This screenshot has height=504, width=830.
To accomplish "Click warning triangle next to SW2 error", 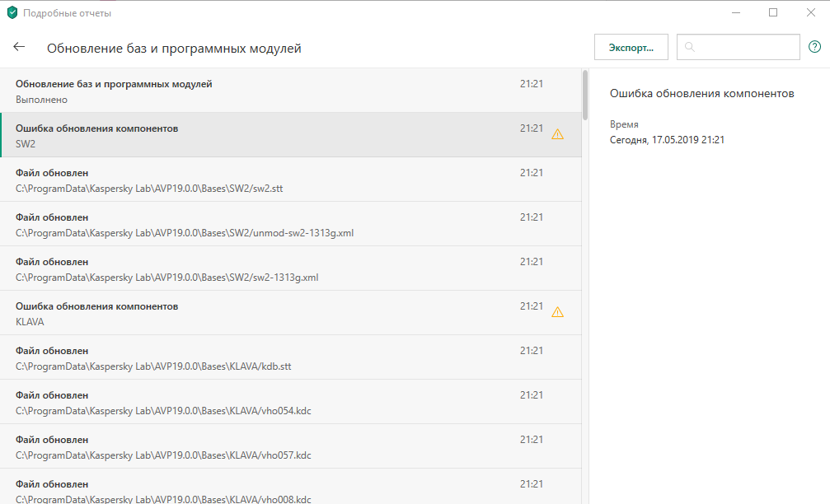I will [558, 134].
